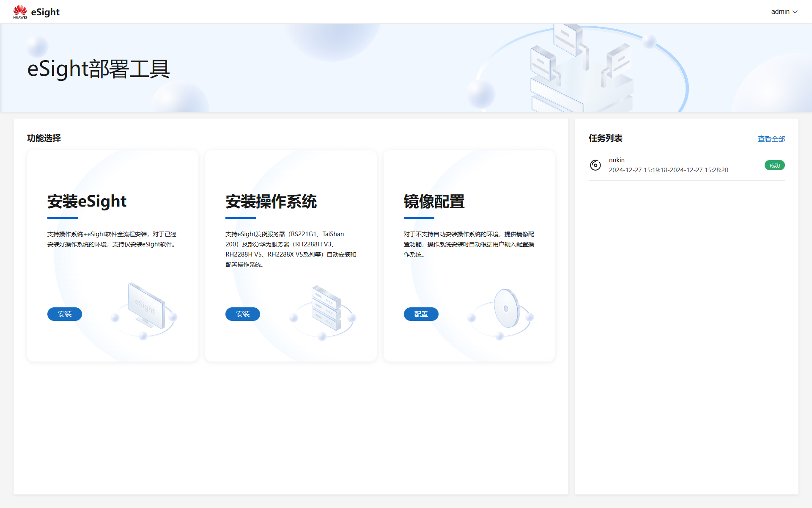812x508 pixels.
Task: Click the Huawei logo icon
Action: 20,12
